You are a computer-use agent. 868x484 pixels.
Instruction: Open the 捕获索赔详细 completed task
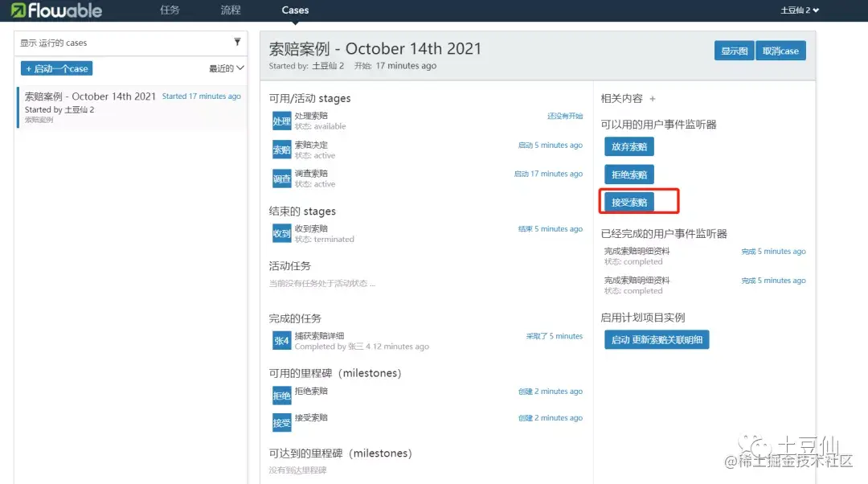pyautogui.click(x=428, y=341)
